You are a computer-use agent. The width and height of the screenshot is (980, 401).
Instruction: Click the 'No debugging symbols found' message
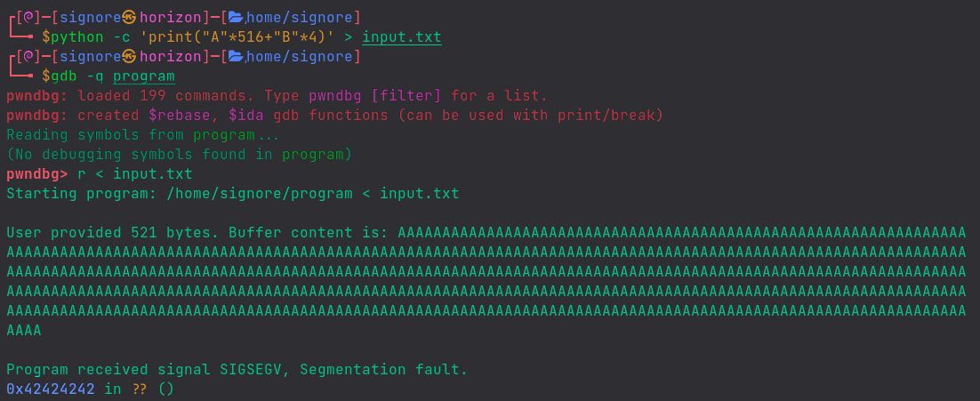tap(179, 155)
